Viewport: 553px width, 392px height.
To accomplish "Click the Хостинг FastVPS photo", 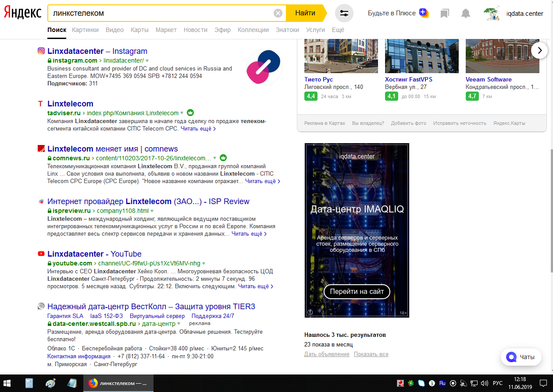I will (422, 56).
